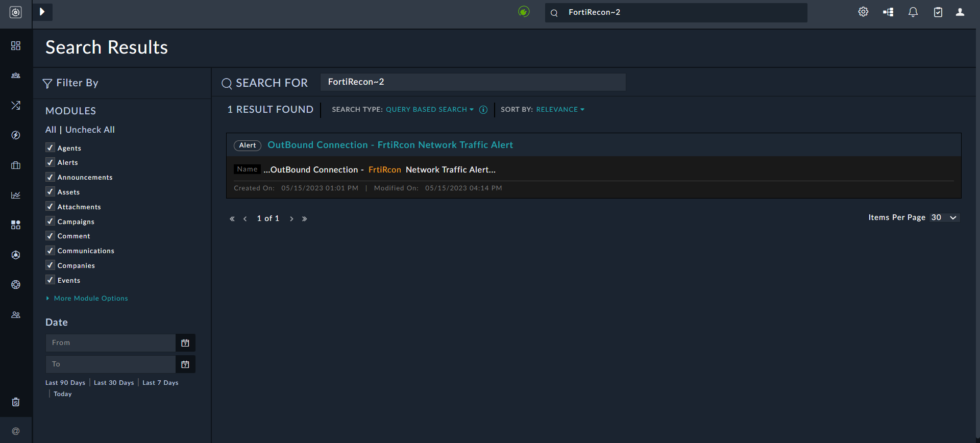Go to the next results page
980x443 pixels.
point(291,219)
